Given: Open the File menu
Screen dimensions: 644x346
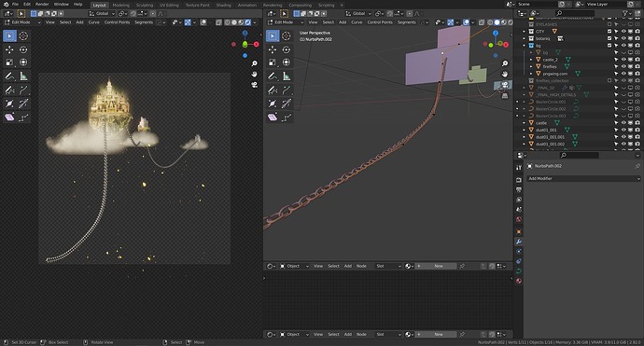Looking at the screenshot, I should click(15, 4).
